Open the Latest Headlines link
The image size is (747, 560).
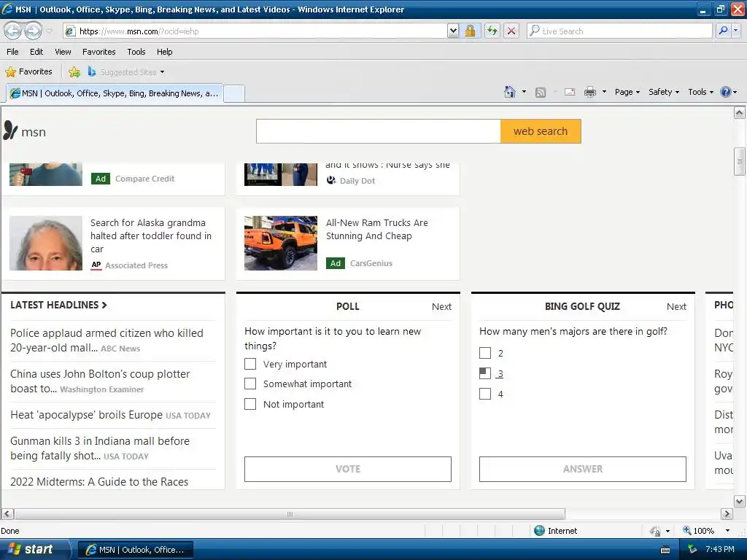point(58,305)
